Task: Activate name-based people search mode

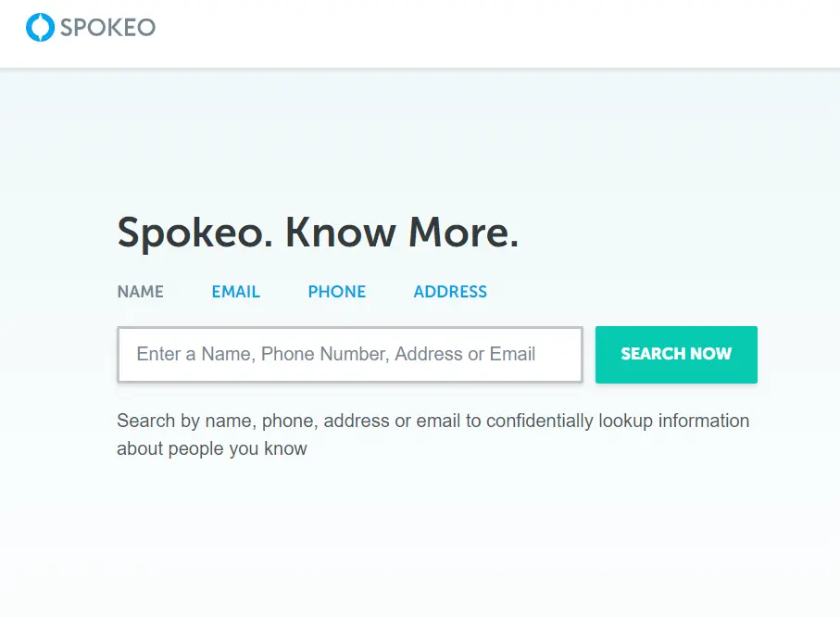Action: 140,292
